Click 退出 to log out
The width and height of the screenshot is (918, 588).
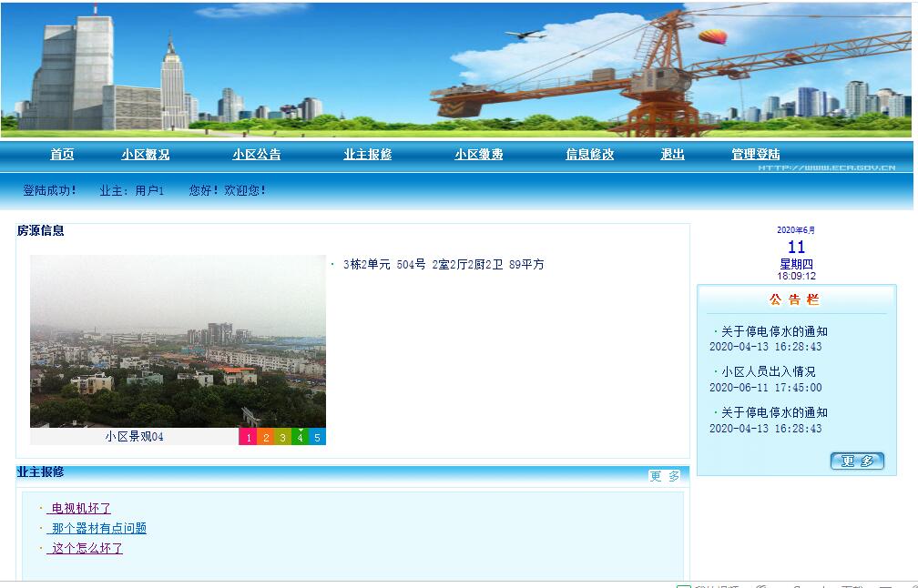click(673, 155)
